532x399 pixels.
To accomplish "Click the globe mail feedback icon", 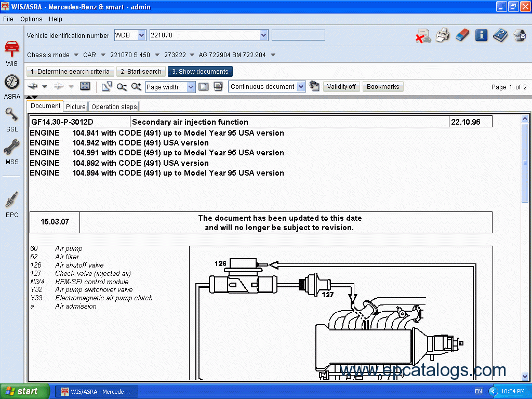I will click(x=520, y=35).
